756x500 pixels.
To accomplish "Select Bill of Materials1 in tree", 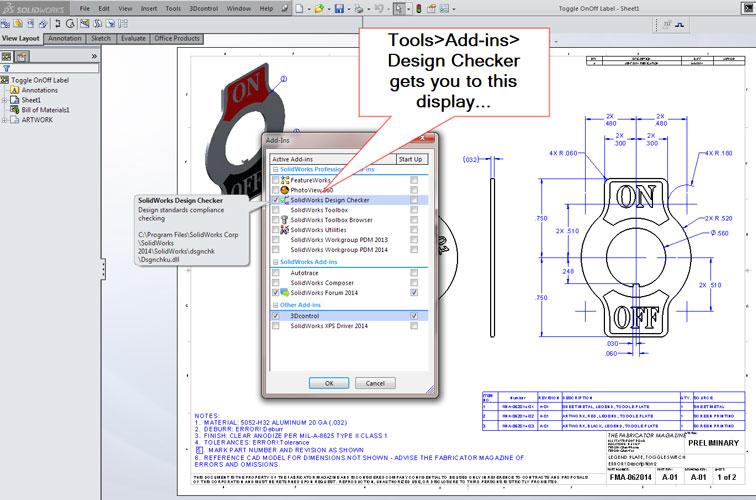I will [45, 110].
